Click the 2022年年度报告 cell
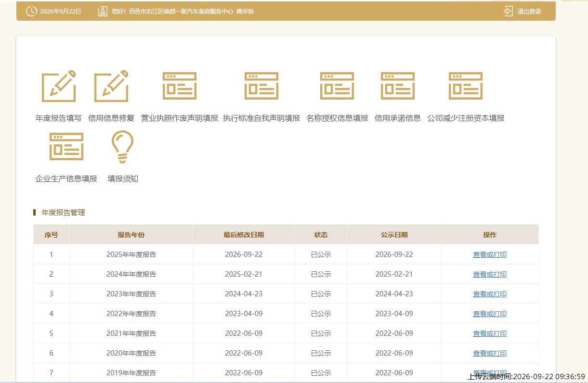This screenshot has width=588, height=383. (x=131, y=314)
